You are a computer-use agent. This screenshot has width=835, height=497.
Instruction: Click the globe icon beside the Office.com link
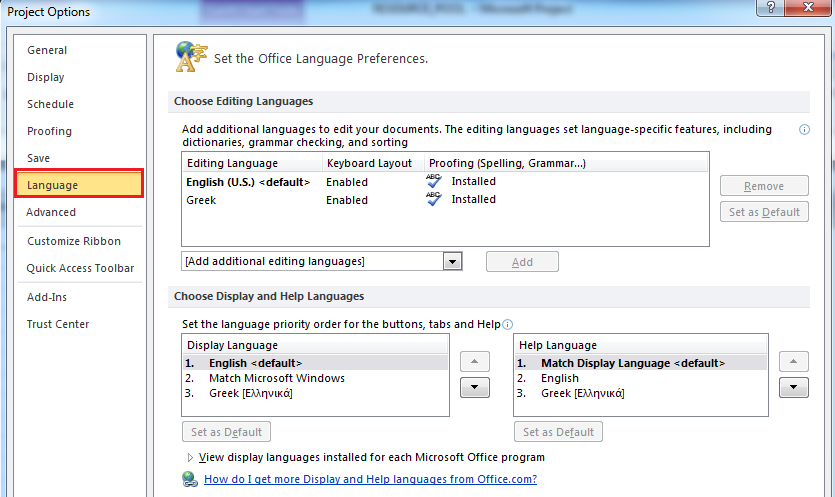(190, 479)
